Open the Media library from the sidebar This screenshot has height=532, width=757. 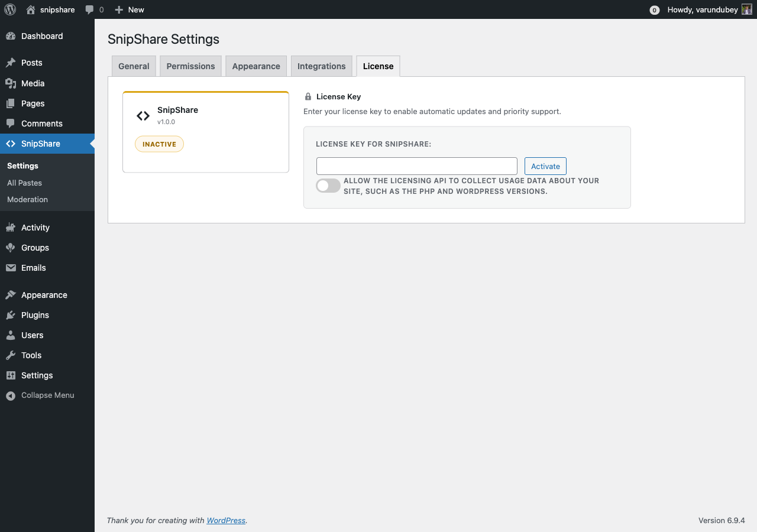click(10, 83)
